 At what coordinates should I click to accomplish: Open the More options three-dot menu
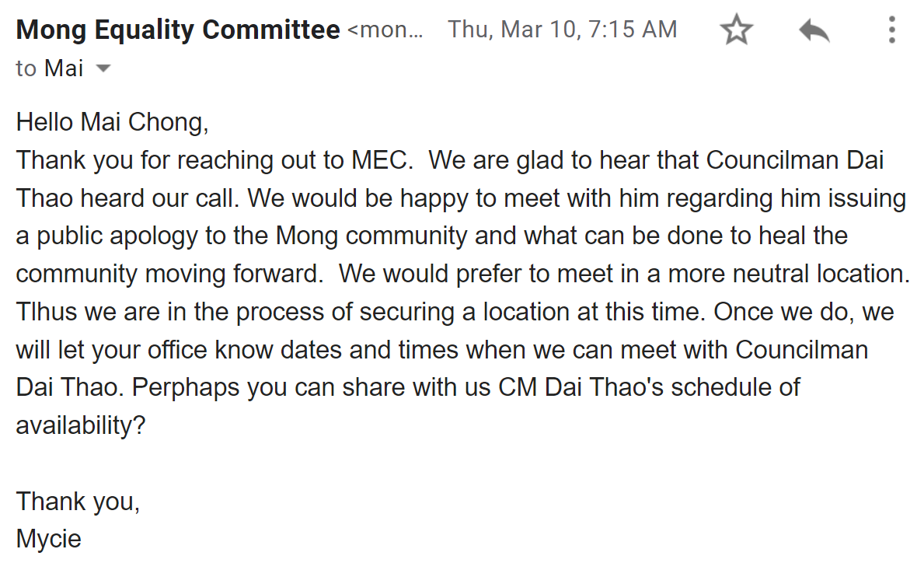coord(891,30)
